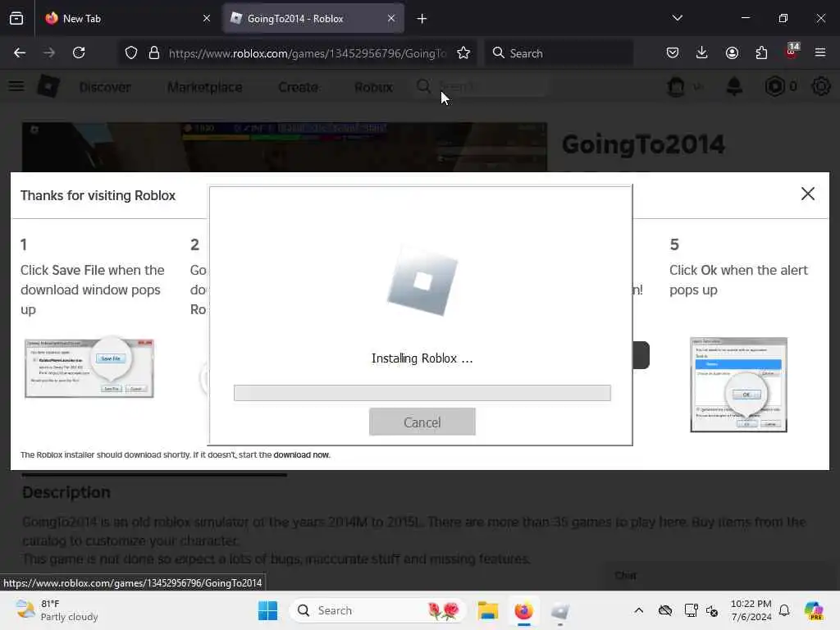This screenshot has width=840, height=630.
Task: Close the New Tab tab
Action: coord(207,18)
